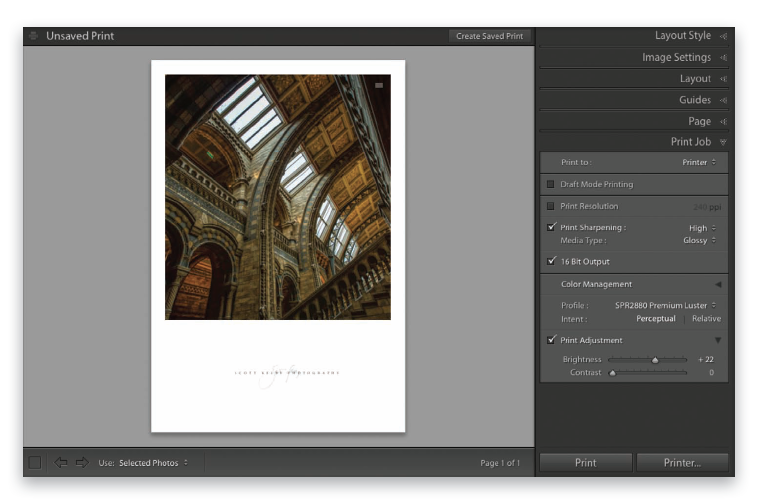760x501 pixels.
Task: Collapse Color Management with its triangle icon
Action: click(x=717, y=284)
